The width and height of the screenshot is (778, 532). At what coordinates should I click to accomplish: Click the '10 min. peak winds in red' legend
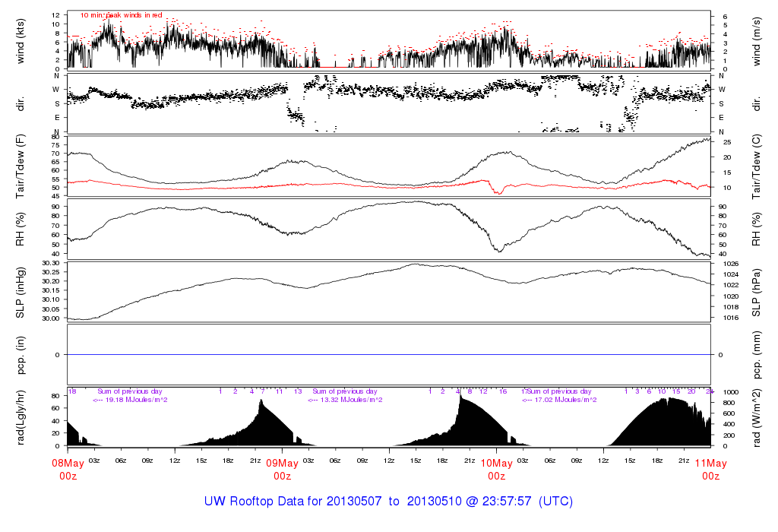(122, 14)
